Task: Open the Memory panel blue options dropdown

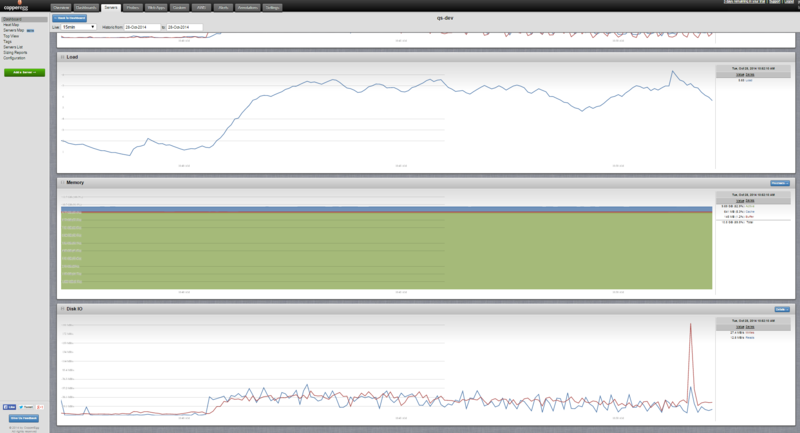Action: point(780,183)
